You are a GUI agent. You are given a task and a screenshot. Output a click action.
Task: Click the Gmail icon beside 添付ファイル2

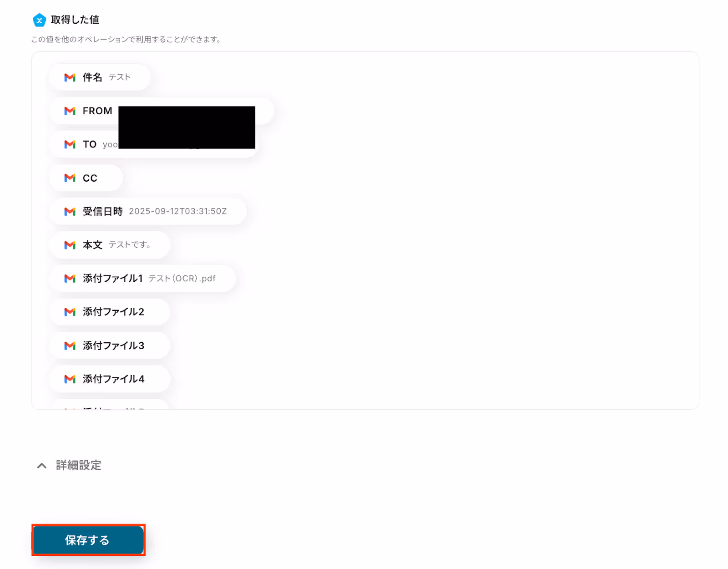point(70,312)
